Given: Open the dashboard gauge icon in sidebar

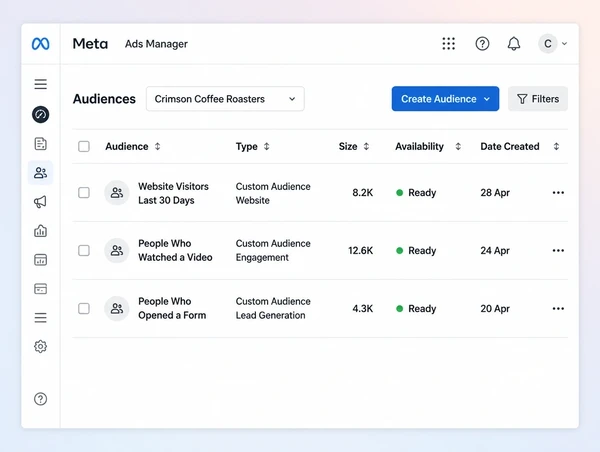Looking at the screenshot, I should (41, 114).
